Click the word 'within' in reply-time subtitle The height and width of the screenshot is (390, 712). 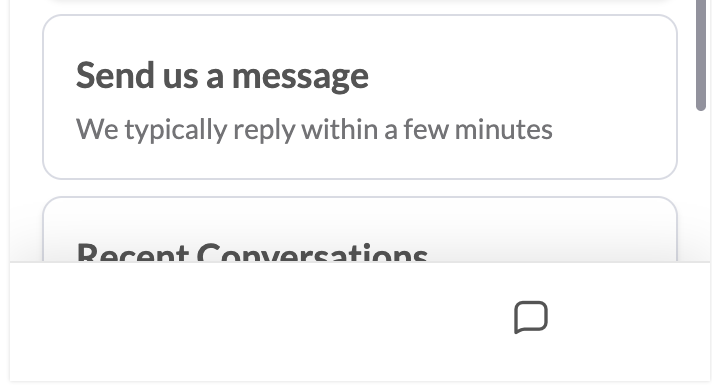point(341,129)
